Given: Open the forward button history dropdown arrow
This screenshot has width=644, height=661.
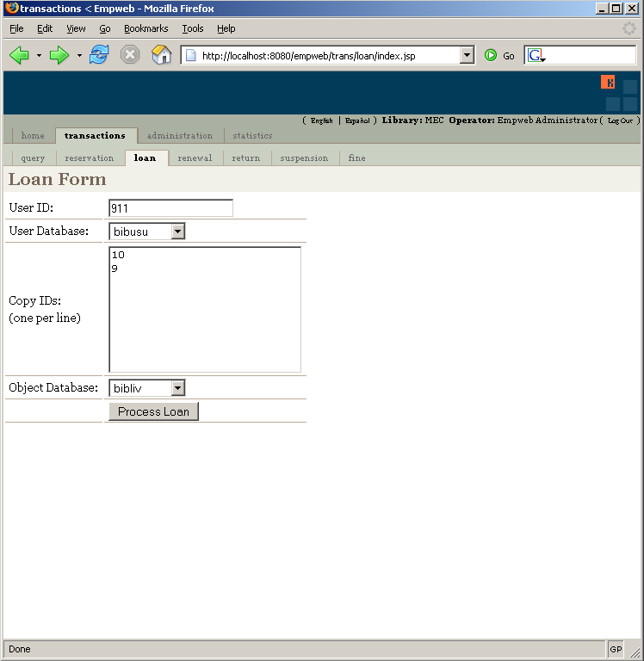Looking at the screenshot, I should point(79,55).
